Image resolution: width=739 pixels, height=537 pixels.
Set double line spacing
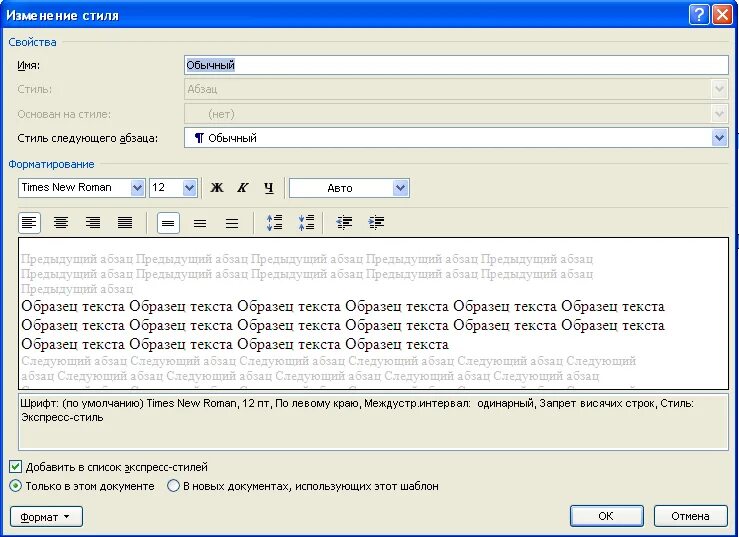(232, 223)
